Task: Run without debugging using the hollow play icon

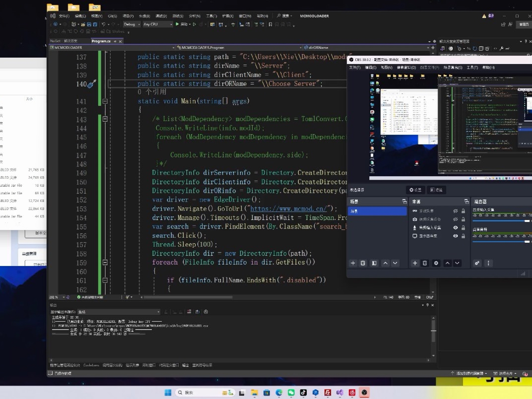Action: pyautogui.click(x=194, y=24)
